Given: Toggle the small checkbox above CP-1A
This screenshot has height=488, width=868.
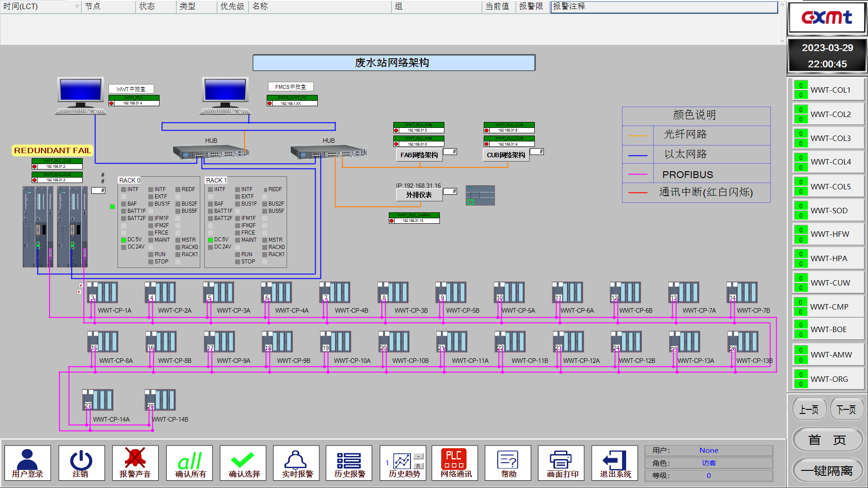Looking at the screenshot, I should pyautogui.click(x=81, y=285).
